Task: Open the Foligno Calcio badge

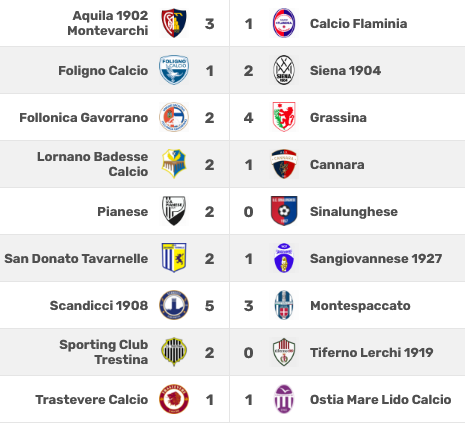Action: pos(174,70)
